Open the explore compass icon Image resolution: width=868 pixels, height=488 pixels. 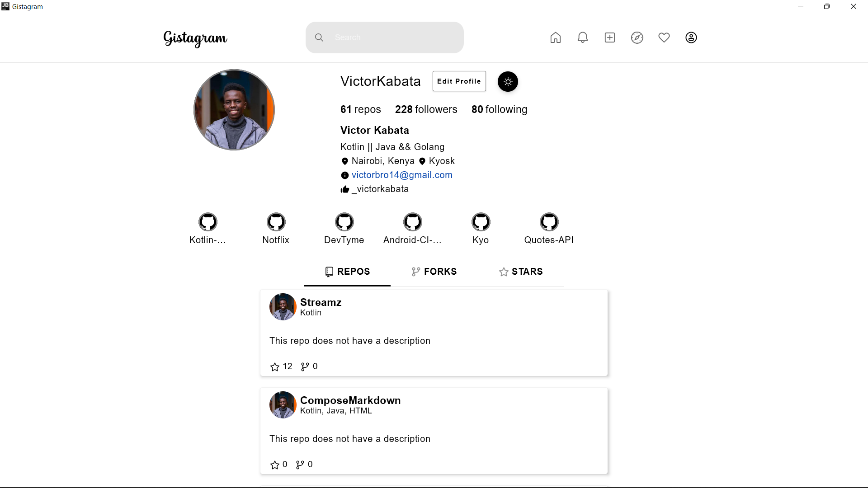click(x=637, y=38)
